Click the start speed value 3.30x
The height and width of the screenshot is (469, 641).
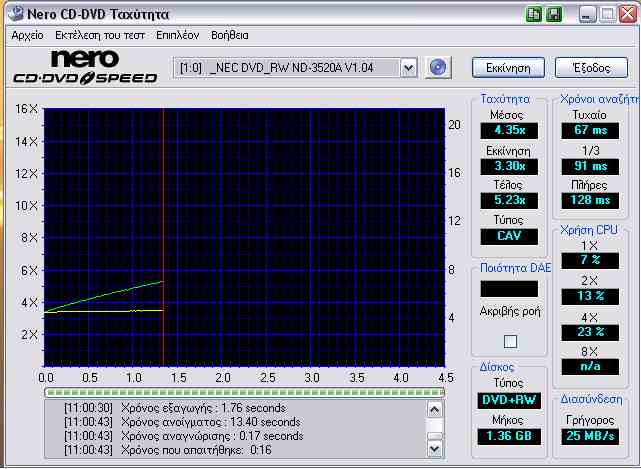point(509,166)
